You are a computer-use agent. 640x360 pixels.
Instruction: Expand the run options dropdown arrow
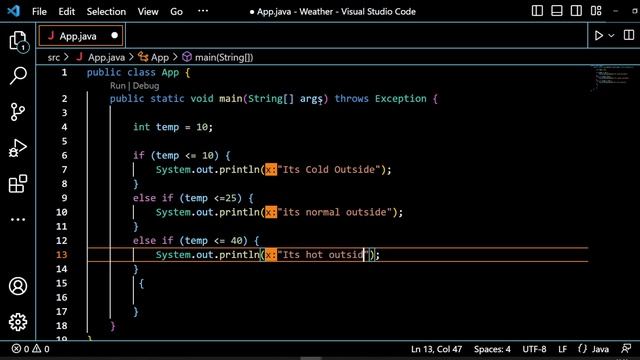tap(611, 36)
